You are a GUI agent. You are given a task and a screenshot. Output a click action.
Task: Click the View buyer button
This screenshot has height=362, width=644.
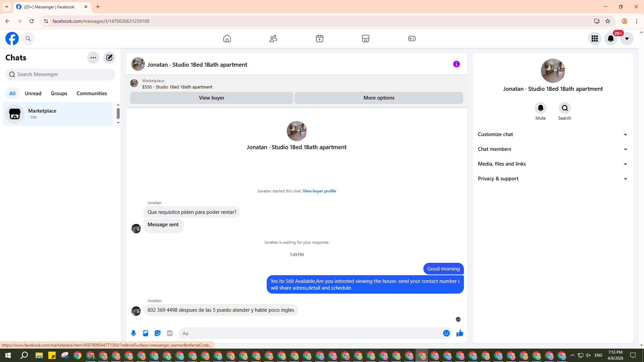point(211,98)
